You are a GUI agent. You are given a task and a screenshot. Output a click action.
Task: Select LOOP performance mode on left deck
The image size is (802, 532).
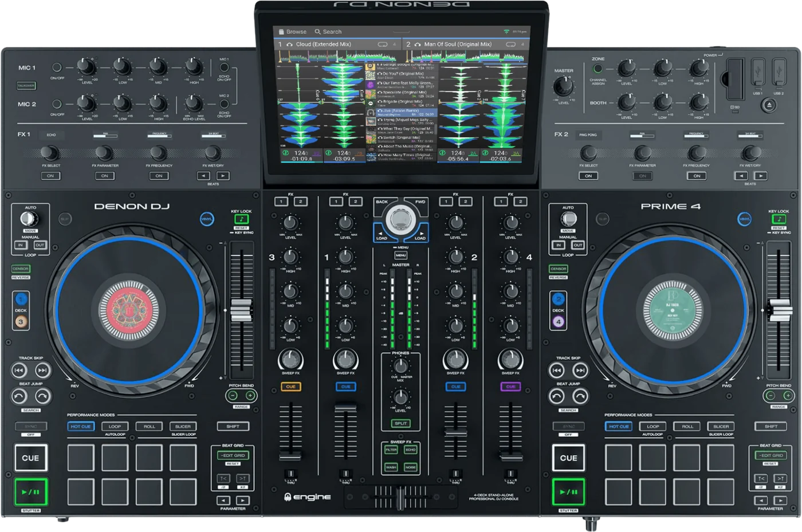115,426
